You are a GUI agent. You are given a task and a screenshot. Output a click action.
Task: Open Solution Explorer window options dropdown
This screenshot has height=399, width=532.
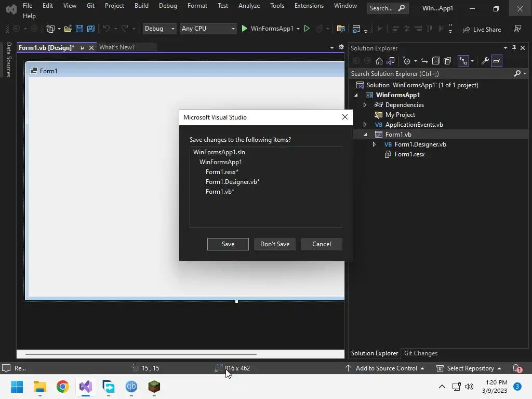point(505,48)
